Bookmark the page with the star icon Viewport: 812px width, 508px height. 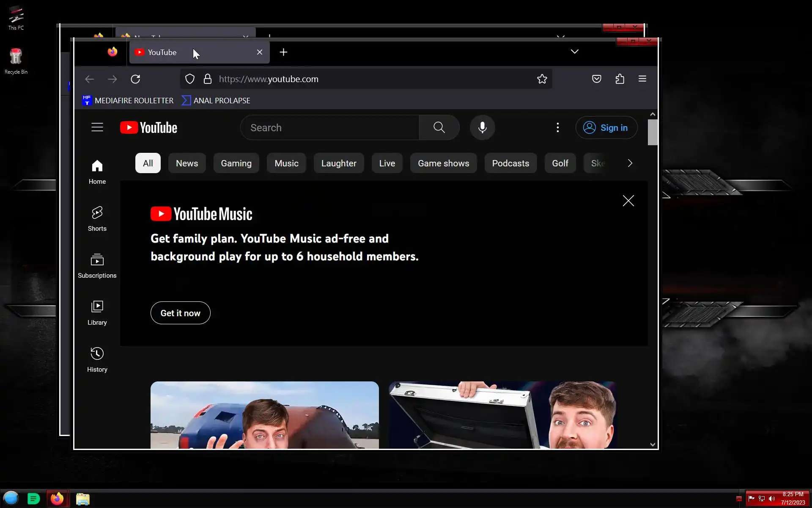(x=542, y=79)
